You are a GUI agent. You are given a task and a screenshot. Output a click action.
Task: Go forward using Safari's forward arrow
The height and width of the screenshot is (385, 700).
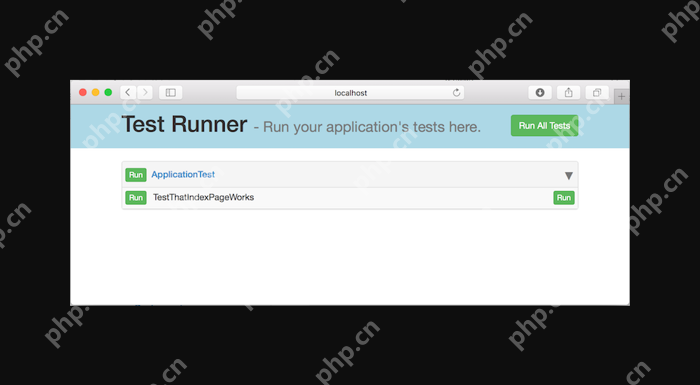click(145, 92)
